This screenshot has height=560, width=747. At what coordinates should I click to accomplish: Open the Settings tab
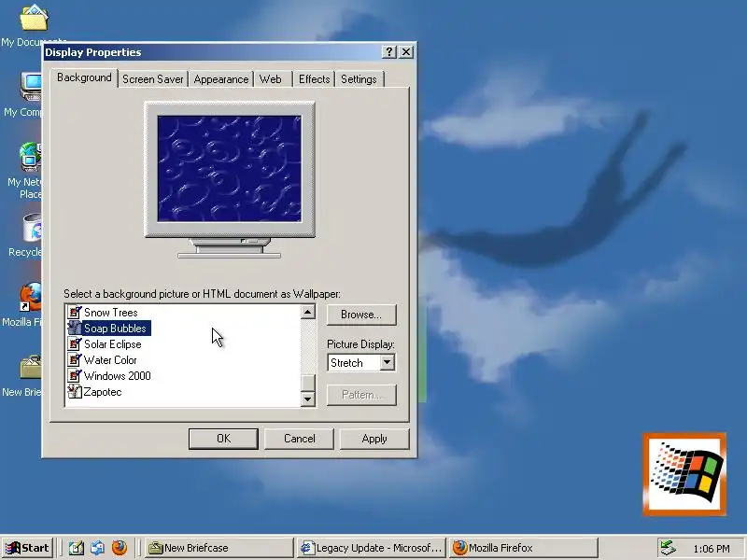[359, 79]
